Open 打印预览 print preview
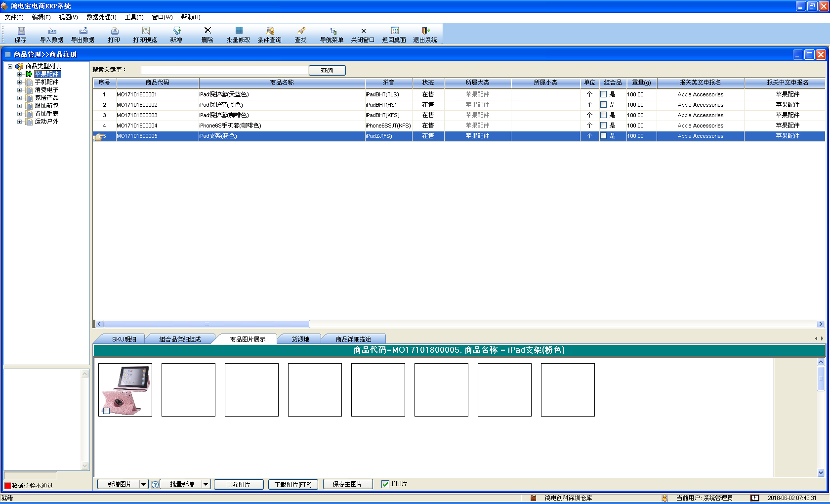830x504 pixels. pyautogui.click(x=145, y=31)
